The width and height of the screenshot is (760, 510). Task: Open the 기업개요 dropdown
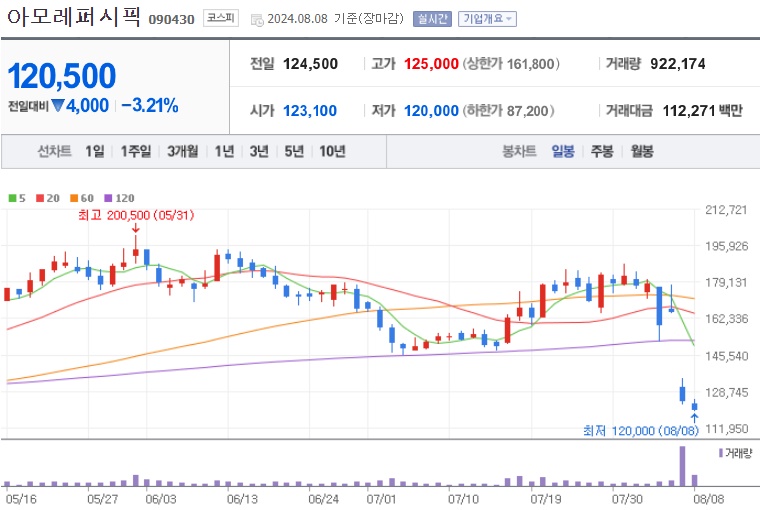click(x=487, y=19)
